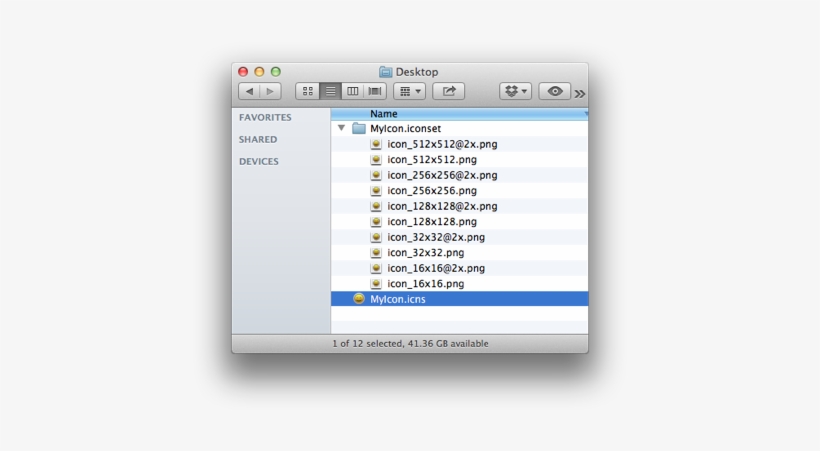Collapse the MyIcon.iconset folder triangle
This screenshot has height=451, width=820.
coord(341,128)
